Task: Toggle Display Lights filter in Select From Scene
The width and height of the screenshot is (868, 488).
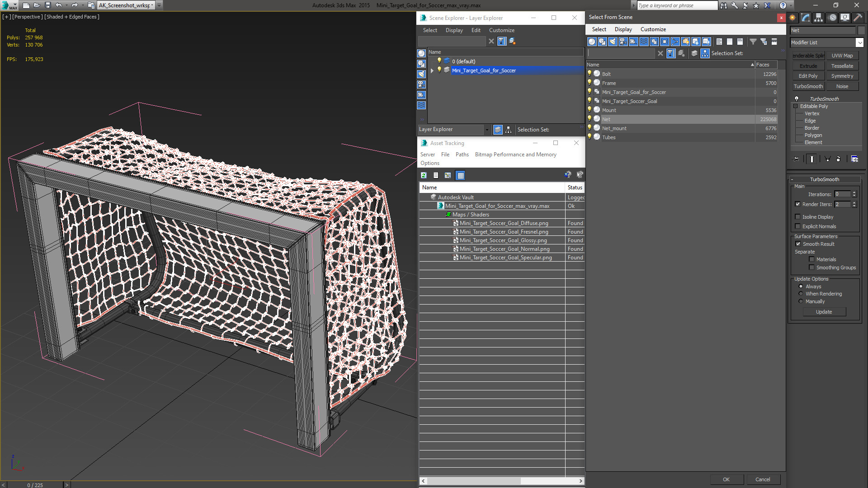Action: (x=613, y=42)
